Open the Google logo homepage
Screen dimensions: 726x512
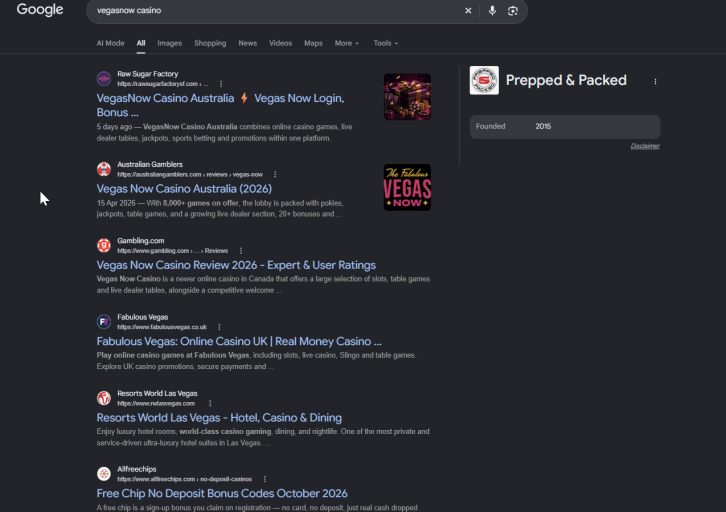[x=40, y=9]
